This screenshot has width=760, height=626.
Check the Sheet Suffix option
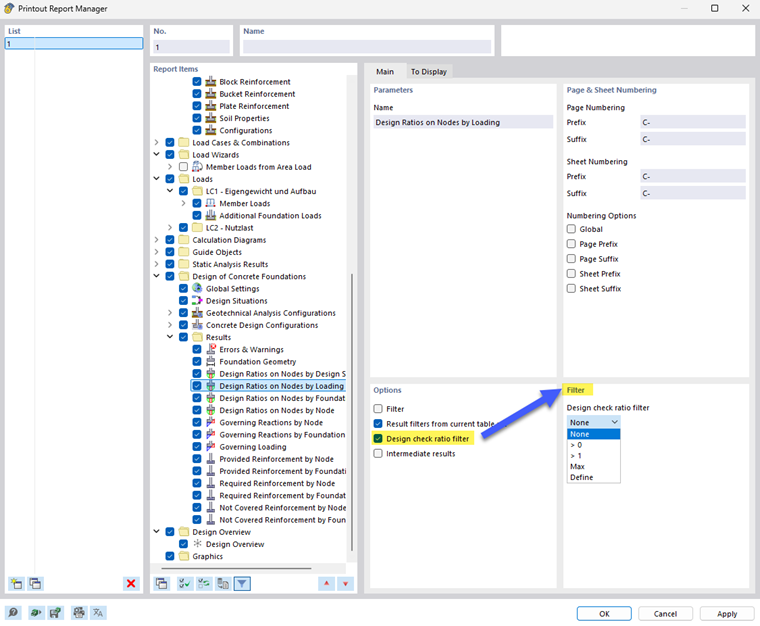click(x=571, y=288)
